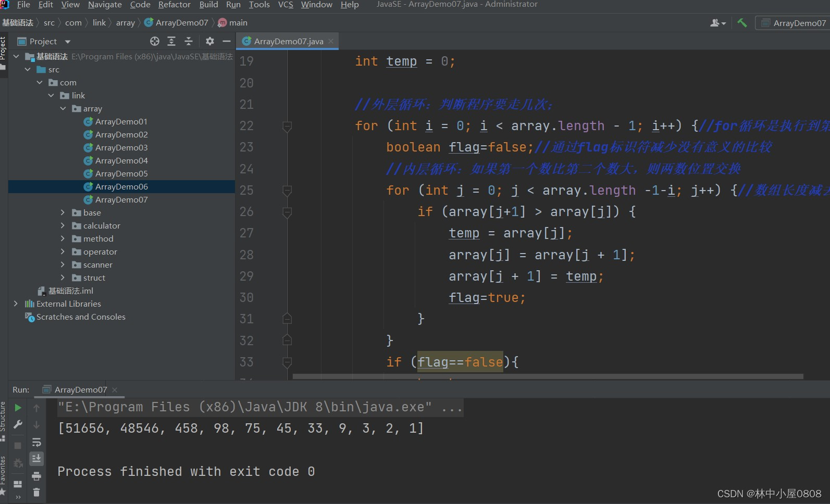This screenshot has width=830, height=504.
Task: Select Scratches and Consoles node
Action: coord(81,317)
